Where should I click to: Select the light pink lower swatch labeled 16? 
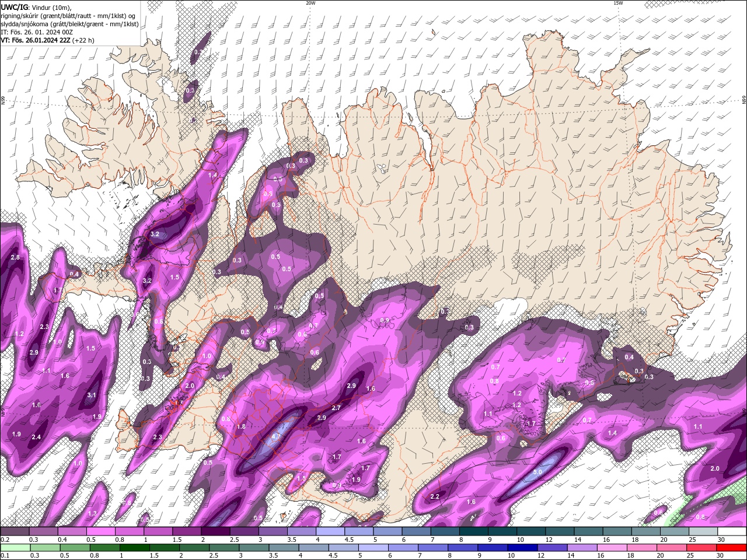tap(612, 548)
